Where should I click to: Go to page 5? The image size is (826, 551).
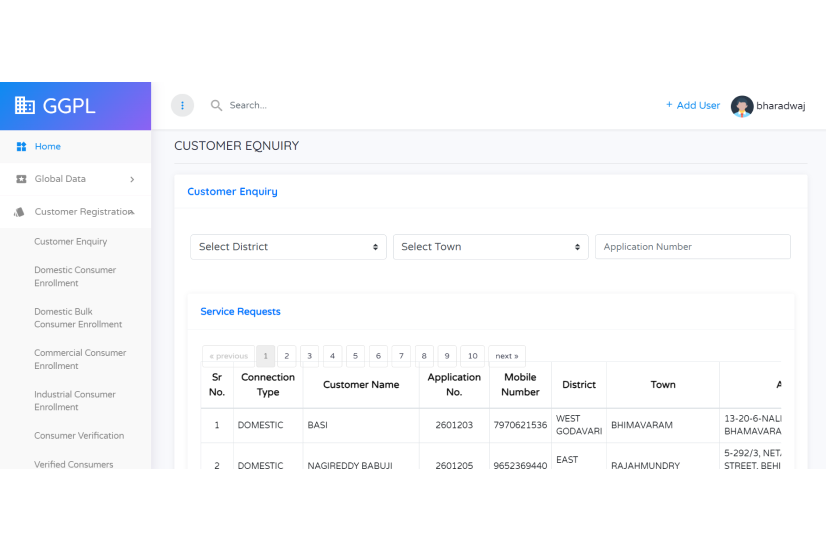click(x=355, y=356)
